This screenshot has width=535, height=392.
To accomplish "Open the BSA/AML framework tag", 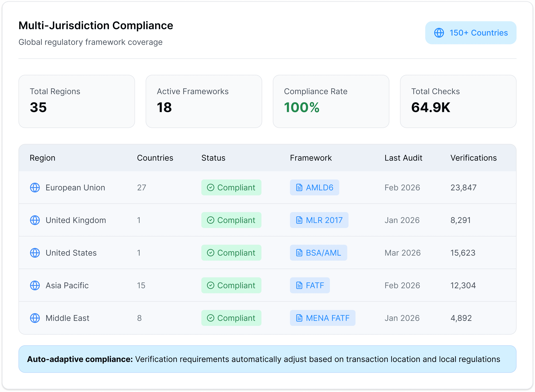I will [318, 253].
